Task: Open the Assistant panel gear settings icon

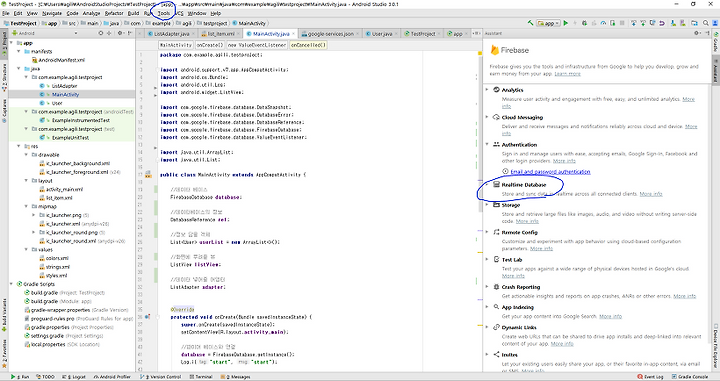Action: [697, 33]
